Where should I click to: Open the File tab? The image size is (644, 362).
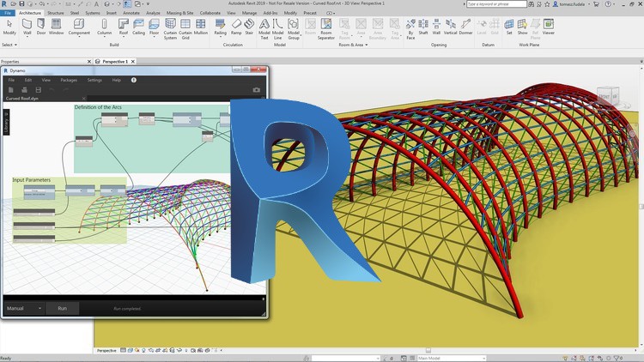coord(8,13)
